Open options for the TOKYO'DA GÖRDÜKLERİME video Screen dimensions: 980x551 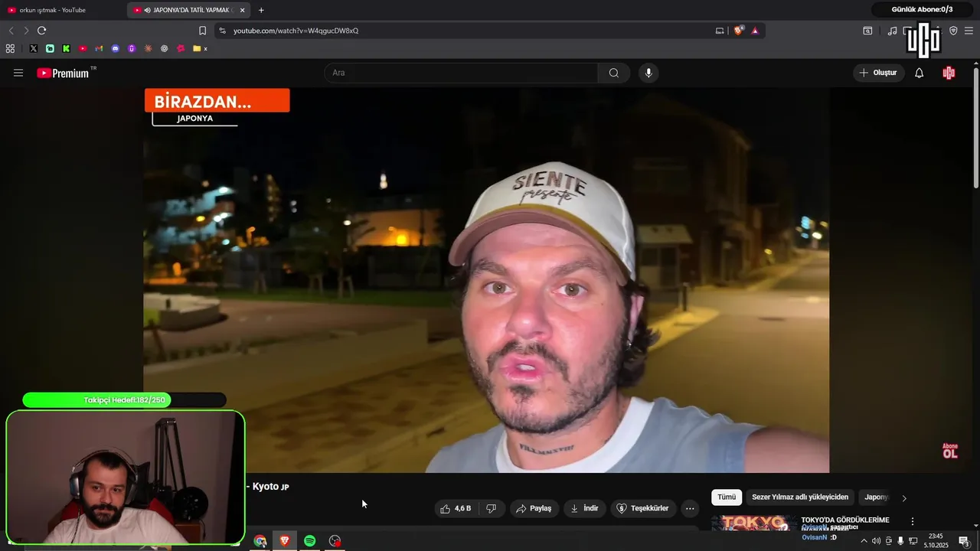[912, 521]
